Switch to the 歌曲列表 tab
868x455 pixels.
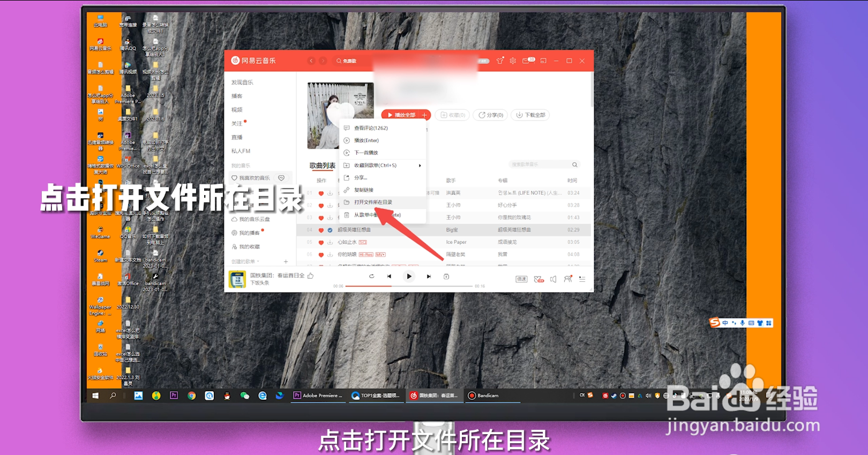point(322,166)
